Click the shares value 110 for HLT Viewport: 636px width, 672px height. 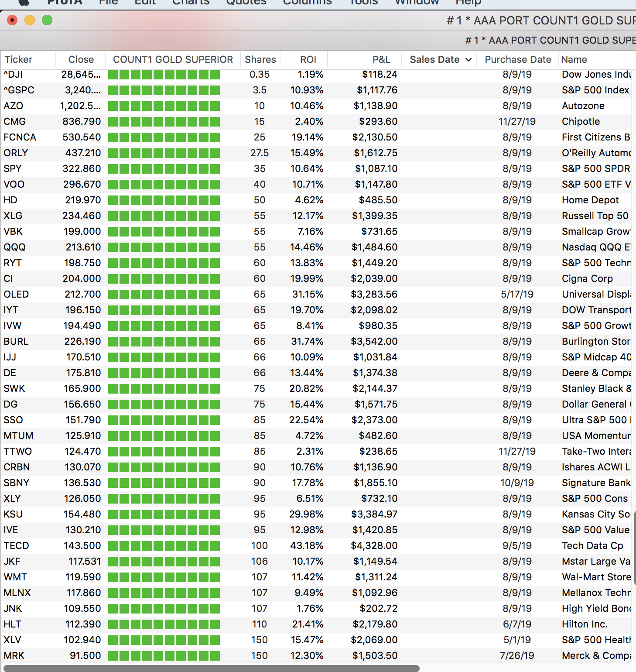(x=260, y=624)
